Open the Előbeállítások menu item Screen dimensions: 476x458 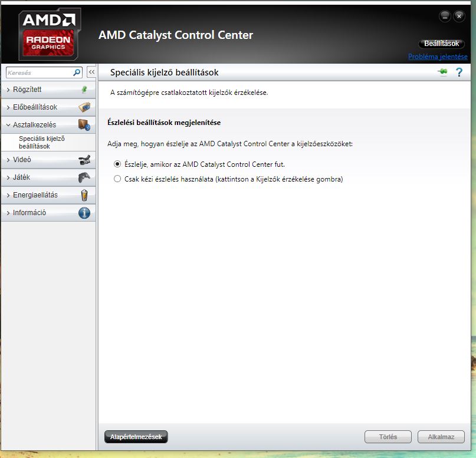(48, 107)
